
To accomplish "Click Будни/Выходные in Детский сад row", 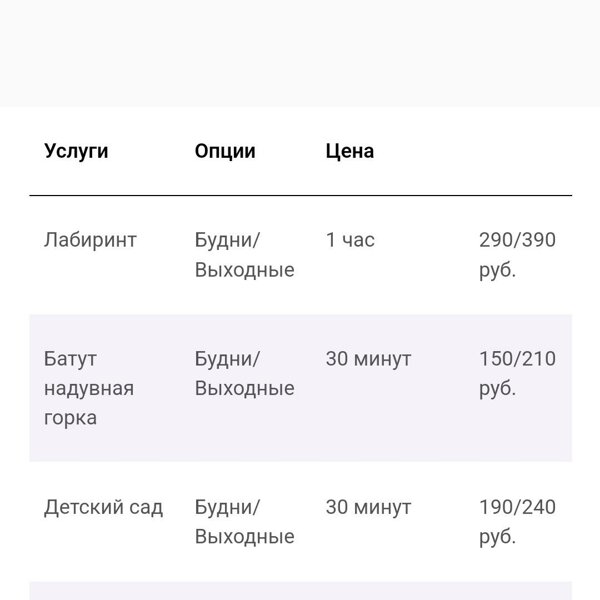I will pyautogui.click(x=245, y=522).
